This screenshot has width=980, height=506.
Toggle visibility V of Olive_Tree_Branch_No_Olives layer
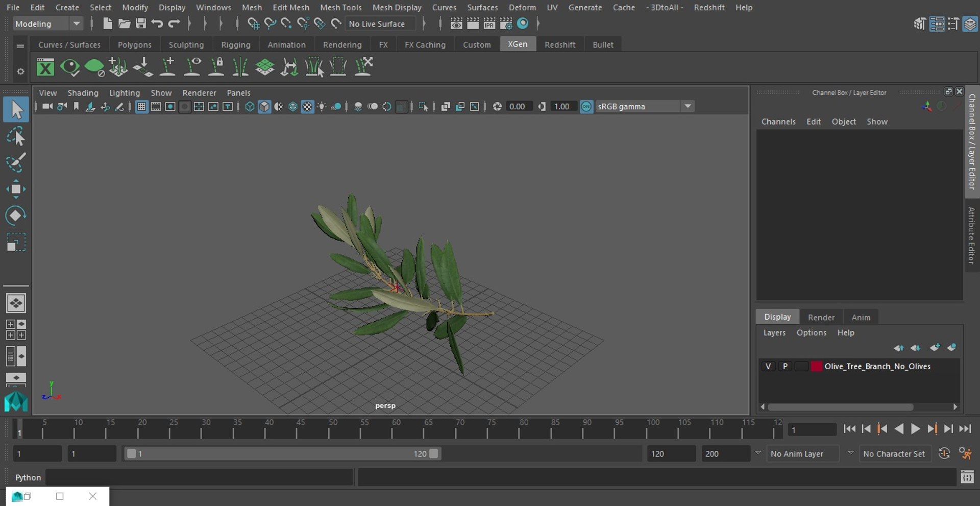point(768,366)
